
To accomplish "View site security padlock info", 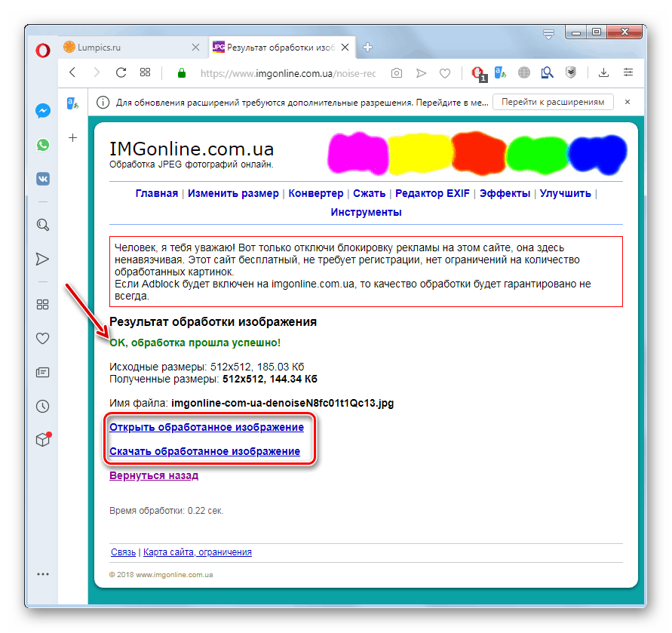I will pyautogui.click(x=182, y=73).
